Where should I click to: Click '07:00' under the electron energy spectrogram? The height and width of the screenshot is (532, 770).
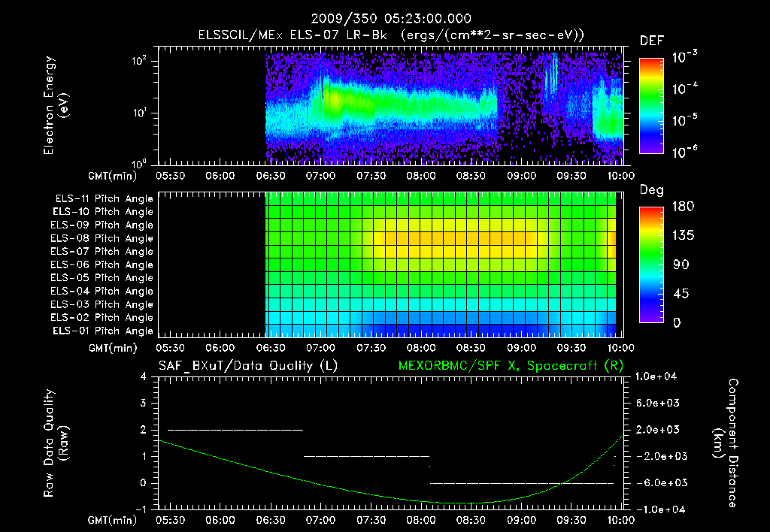coord(320,176)
